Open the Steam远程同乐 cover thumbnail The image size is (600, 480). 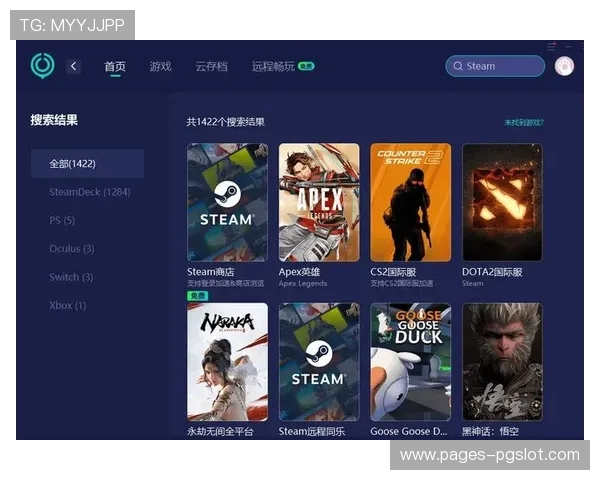point(319,362)
